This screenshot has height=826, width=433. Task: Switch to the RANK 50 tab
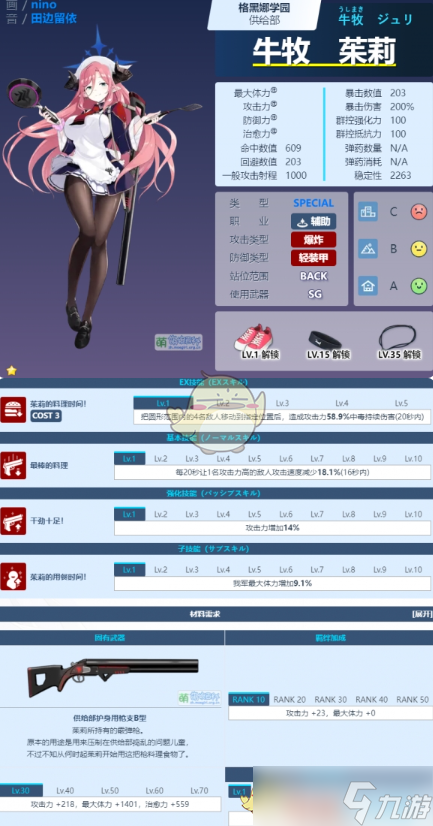[x=412, y=700]
